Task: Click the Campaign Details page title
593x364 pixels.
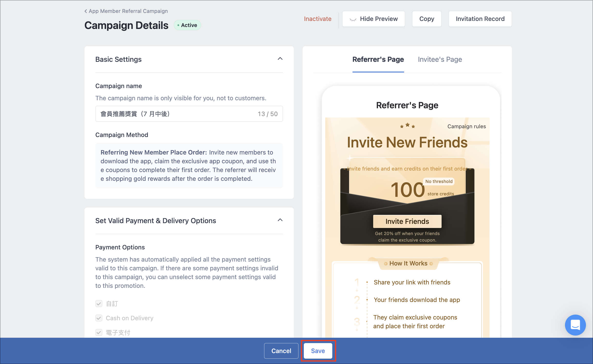Action: click(x=126, y=25)
